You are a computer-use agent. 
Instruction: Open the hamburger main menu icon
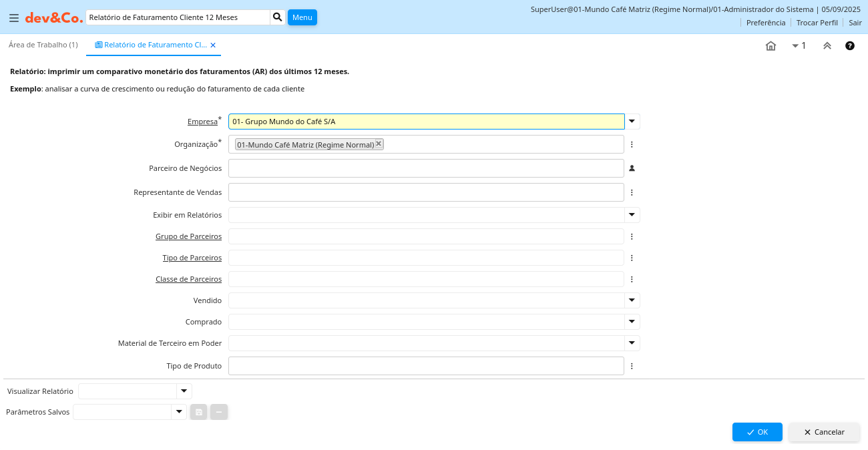(13, 18)
